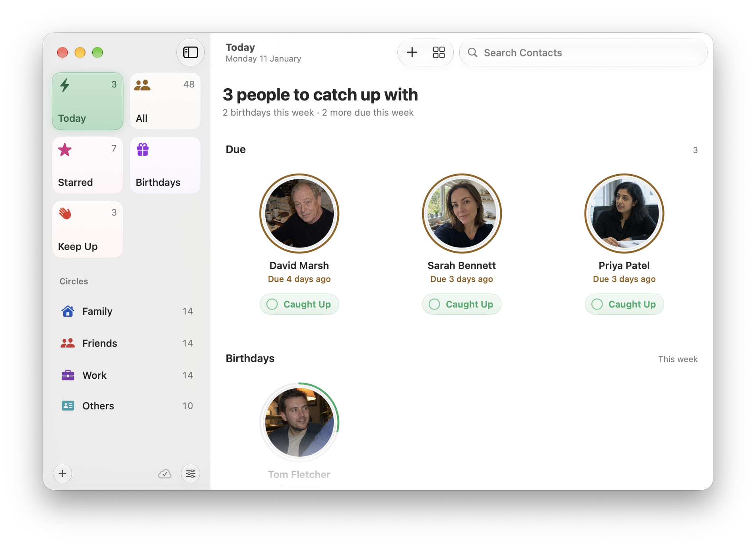Screen dimensions: 756x557
Task: Switch to the grid view icon
Action: click(439, 52)
